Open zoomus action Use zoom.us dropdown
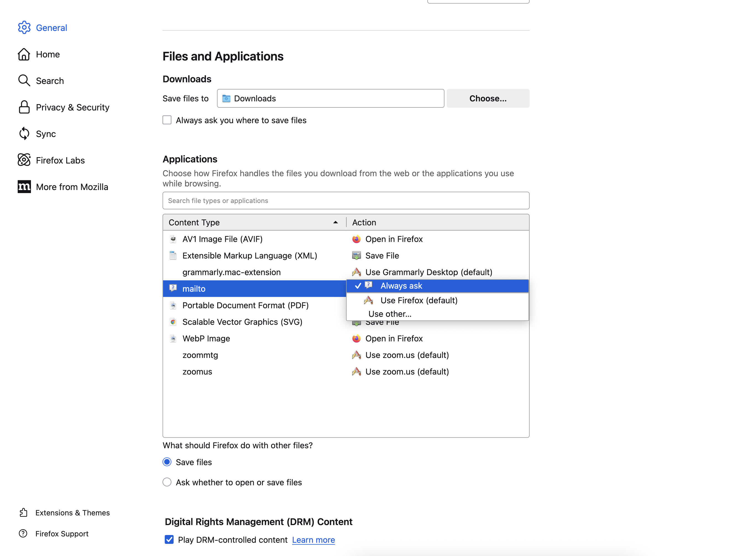The height and width of the screenshot is (556, 756). [x=438, y=371]
